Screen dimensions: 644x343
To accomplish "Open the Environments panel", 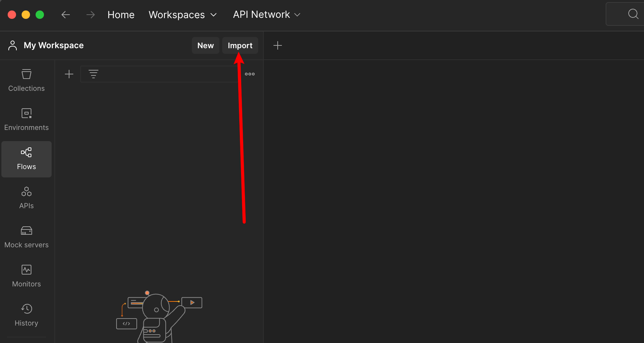I will (x=26, y=119).
